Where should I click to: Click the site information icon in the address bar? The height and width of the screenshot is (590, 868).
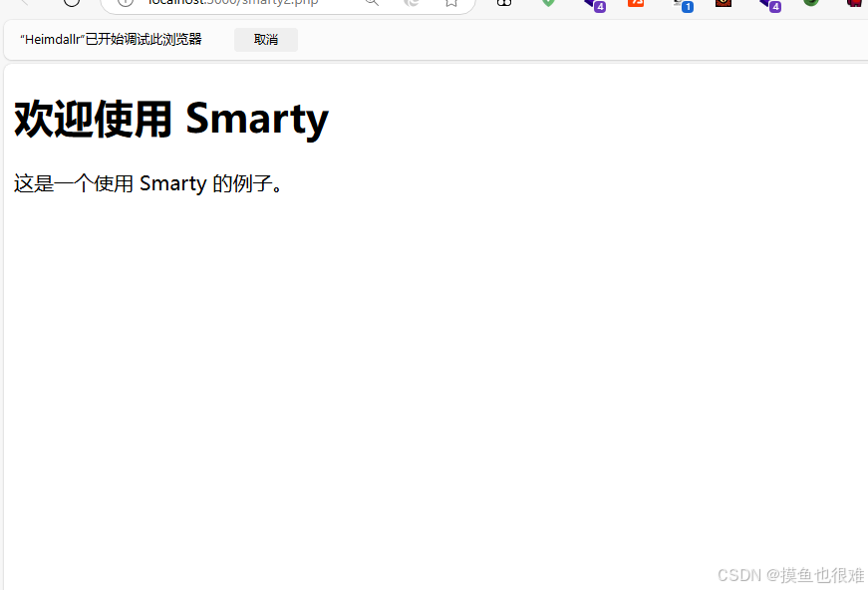(x=125, y=3)
